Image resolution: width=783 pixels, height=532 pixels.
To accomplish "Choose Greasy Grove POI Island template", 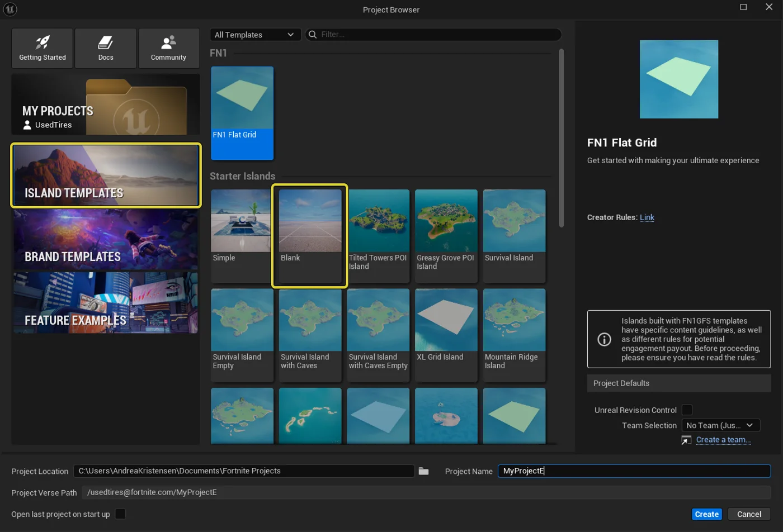I will pos(446,236).
